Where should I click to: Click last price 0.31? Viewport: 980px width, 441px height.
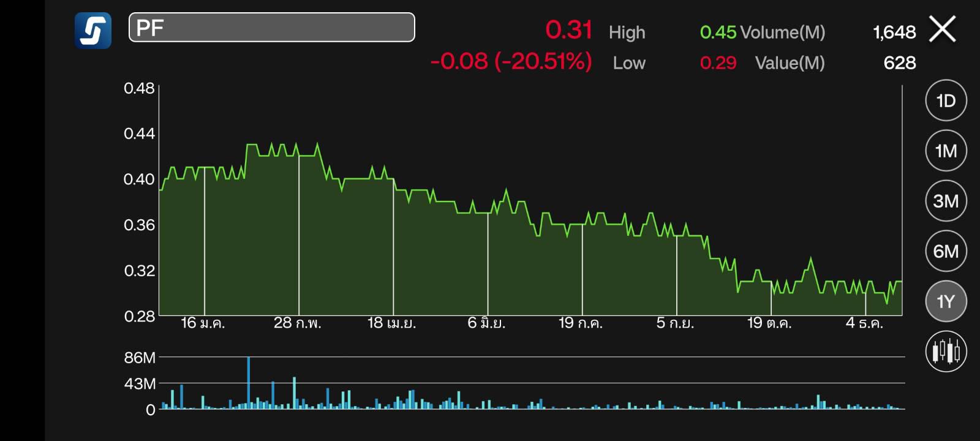(569, 29)
